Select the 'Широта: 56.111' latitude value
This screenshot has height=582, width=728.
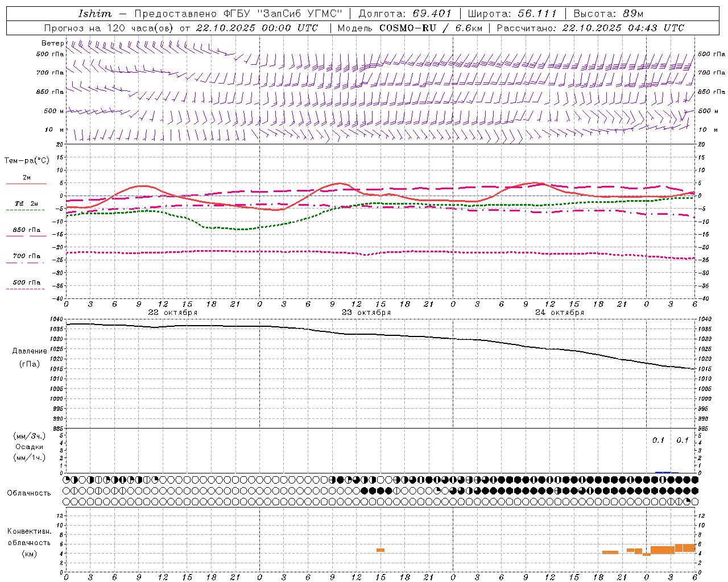pos(512,14)
